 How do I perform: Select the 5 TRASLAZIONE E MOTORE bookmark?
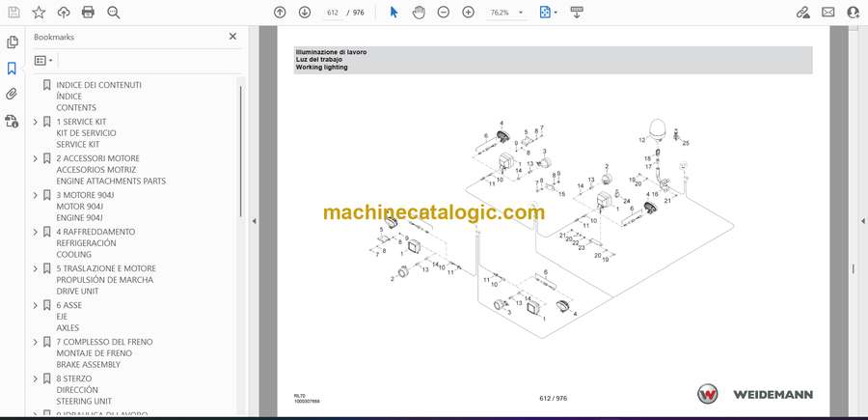pyautogui.click(x=106, y=279)
